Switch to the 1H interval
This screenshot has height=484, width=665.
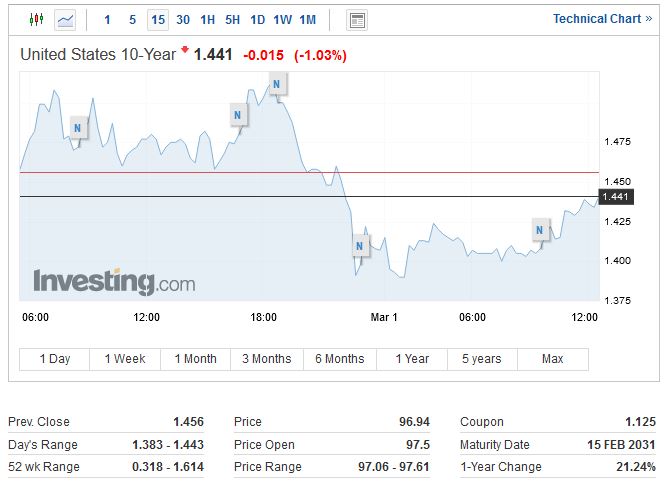[x=207, y=19]
